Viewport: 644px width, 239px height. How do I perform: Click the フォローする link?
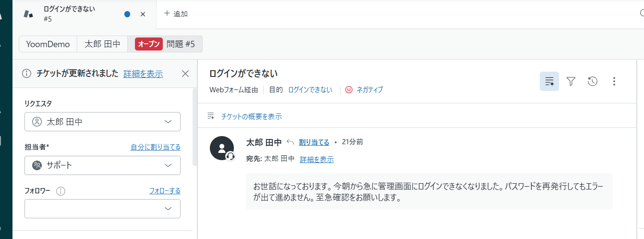pos(165,191)
